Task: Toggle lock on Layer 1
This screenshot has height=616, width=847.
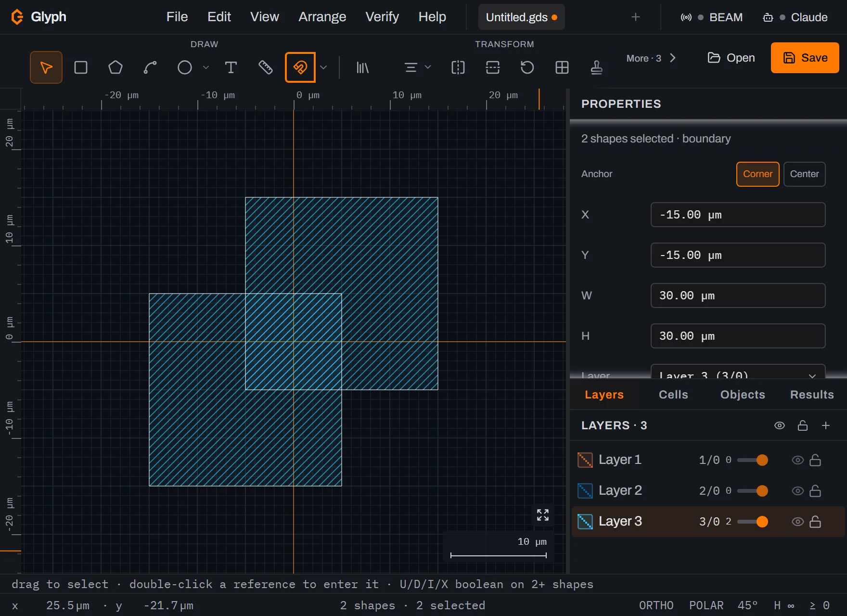Action: pos(815,460)
